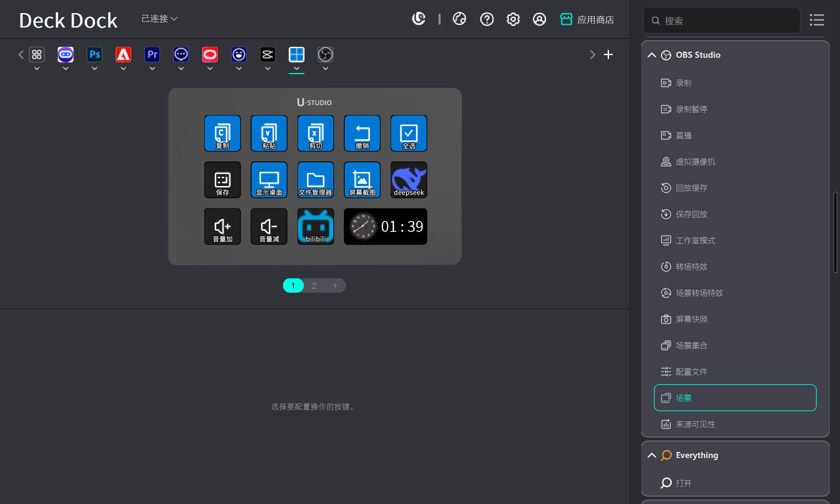
Task: Open the 已连接 connection dropdown
Action: (x=159, y=19)
